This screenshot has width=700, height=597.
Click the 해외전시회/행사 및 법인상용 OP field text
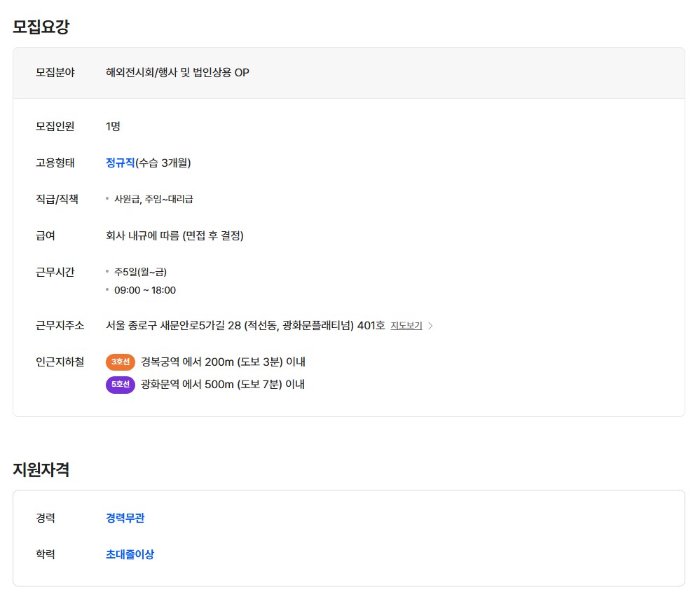coord(177,72)
